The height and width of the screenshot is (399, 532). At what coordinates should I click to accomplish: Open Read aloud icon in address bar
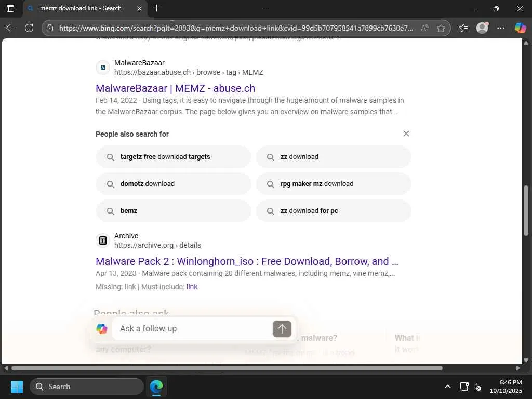click(x=424, y=28)
